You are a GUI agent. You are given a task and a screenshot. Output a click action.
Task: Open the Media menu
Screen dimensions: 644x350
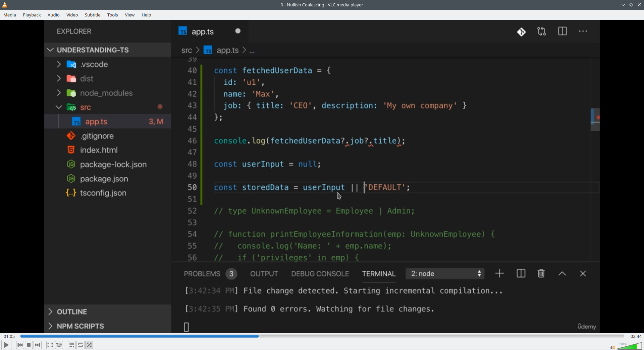pos(10,15)
